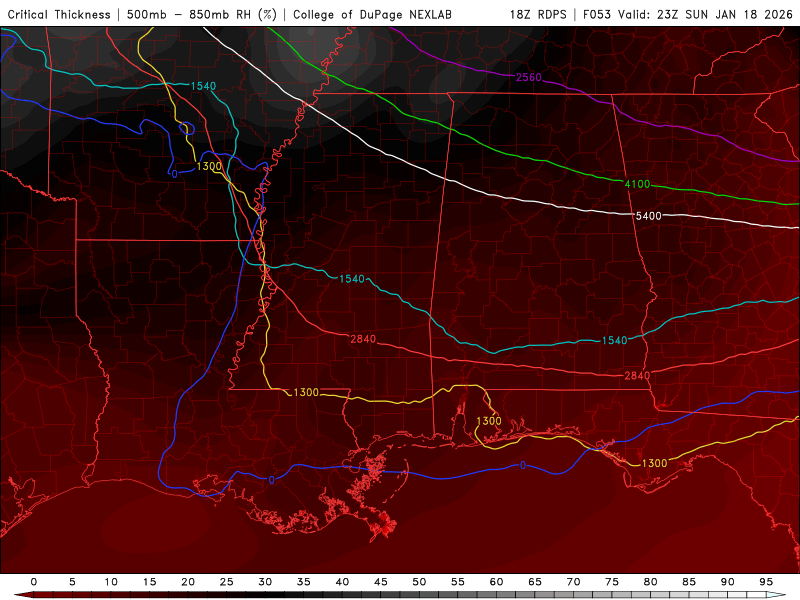The image size is (800, 600).
Task: Select the yellow 1300 label over Florida Panhandle
Action: pos(654,463)
